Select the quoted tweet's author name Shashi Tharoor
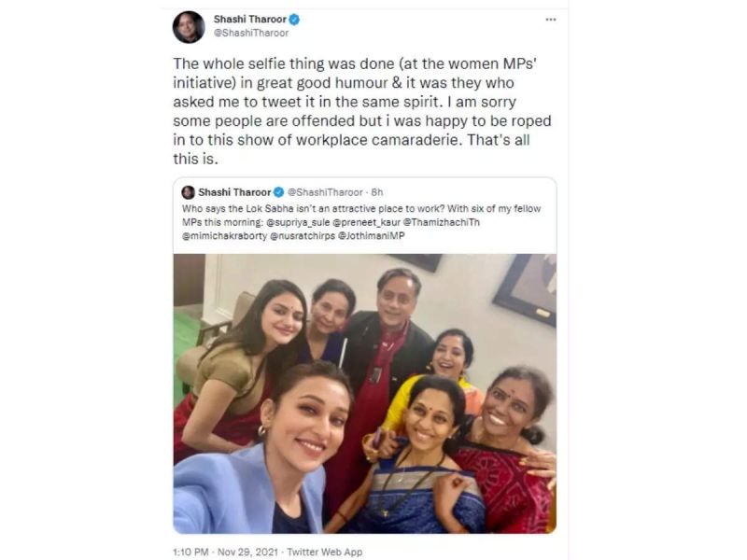Screen dimensions: 747x560 click(235, 190)
